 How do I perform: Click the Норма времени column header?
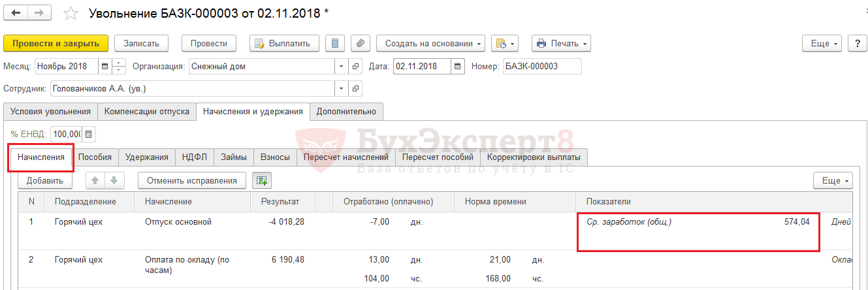tap(515, 202)
